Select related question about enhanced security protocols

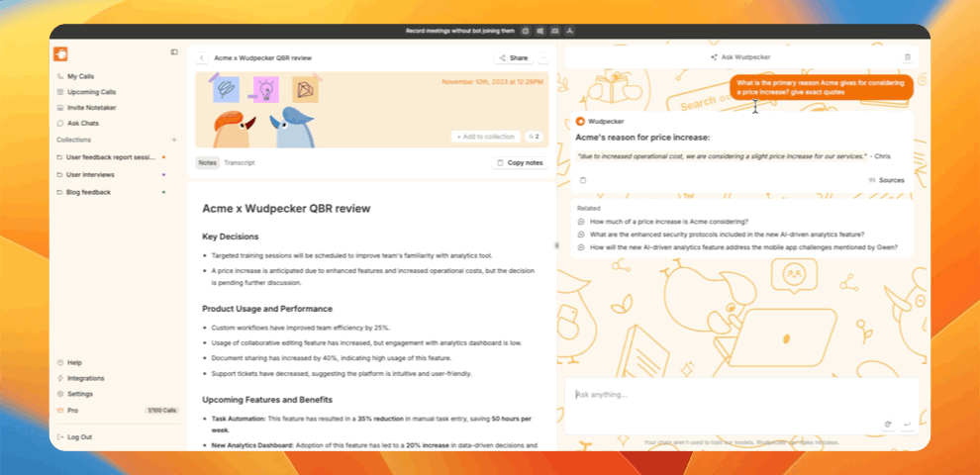[x=722, y=235]
